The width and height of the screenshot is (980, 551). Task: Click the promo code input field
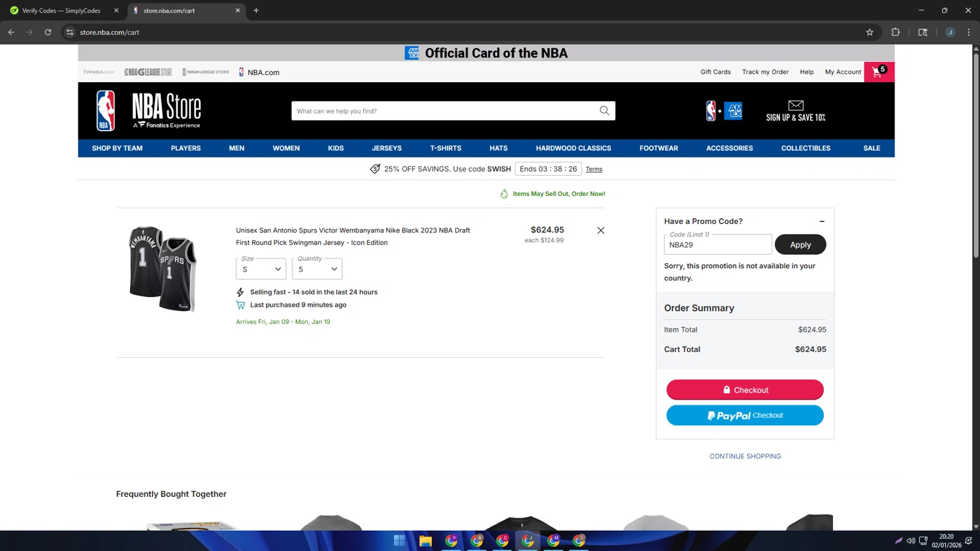coord(718,245)
